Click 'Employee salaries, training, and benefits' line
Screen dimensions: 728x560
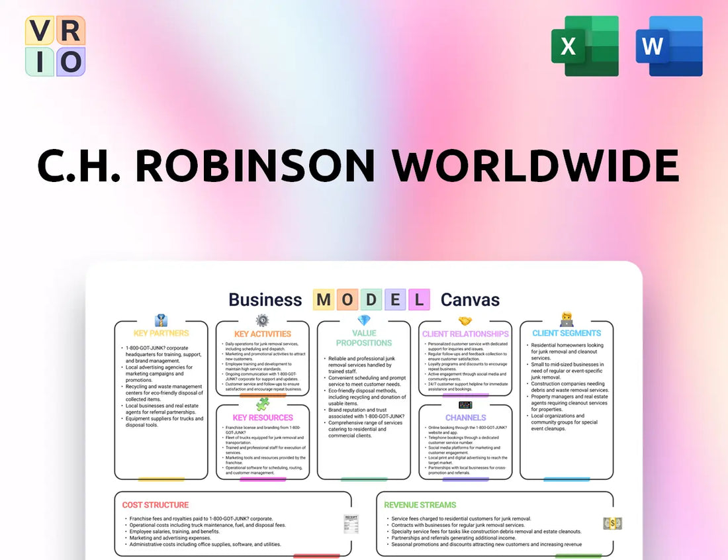[x=175, y=532]
